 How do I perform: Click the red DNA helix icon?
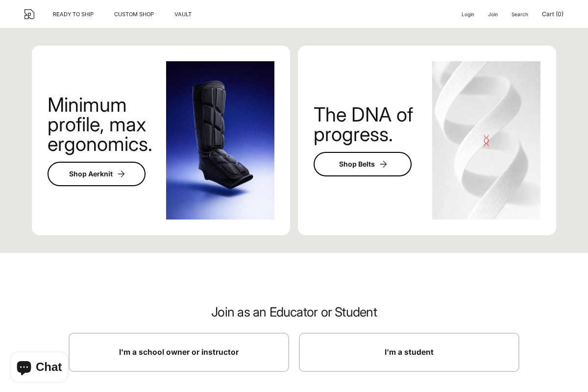[486, 141]
